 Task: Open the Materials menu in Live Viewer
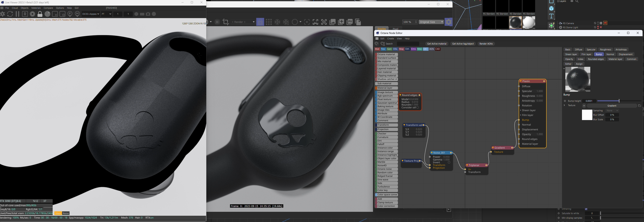pyautogui.click(x=36, y=8)
